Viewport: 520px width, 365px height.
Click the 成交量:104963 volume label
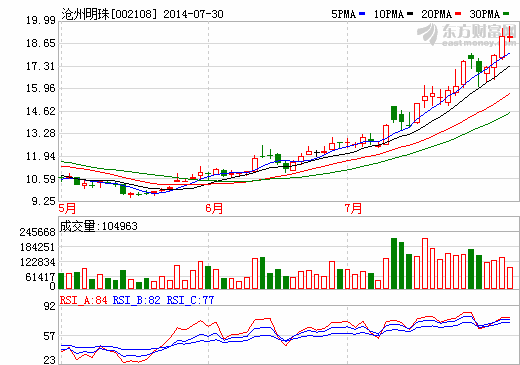tap(99, 226)
